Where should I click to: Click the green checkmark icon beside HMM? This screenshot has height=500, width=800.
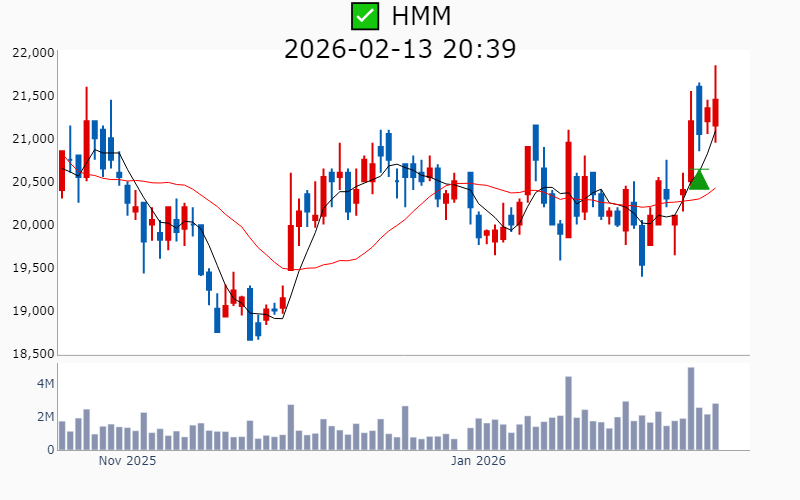point(366,16)
